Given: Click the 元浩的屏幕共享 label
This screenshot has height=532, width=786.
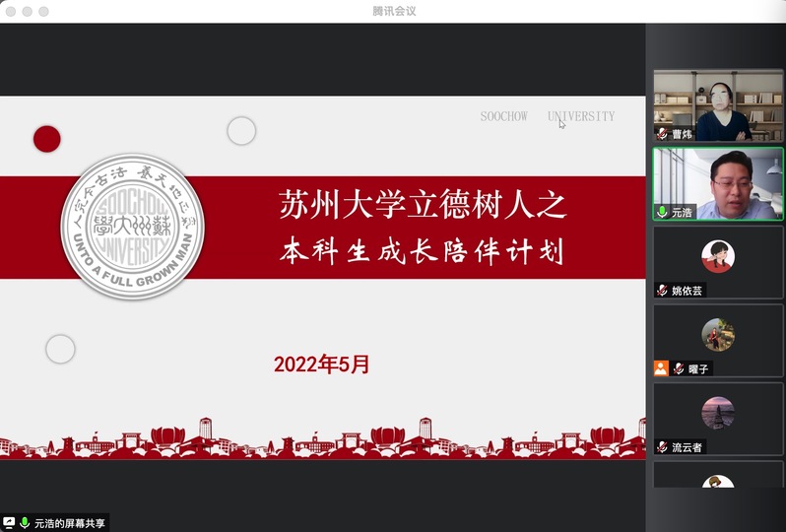Looking at the screenshot, I should tap(69, 523).
